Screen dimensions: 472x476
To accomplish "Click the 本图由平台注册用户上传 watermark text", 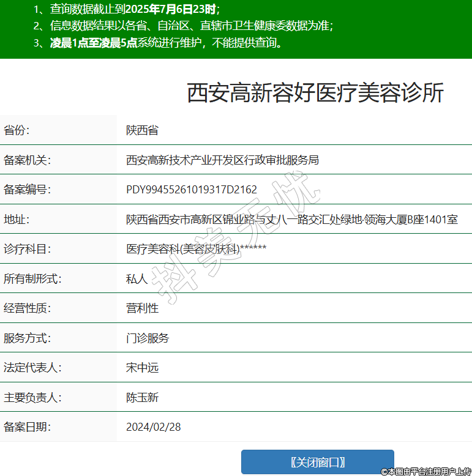I will [x=426, y=471].
